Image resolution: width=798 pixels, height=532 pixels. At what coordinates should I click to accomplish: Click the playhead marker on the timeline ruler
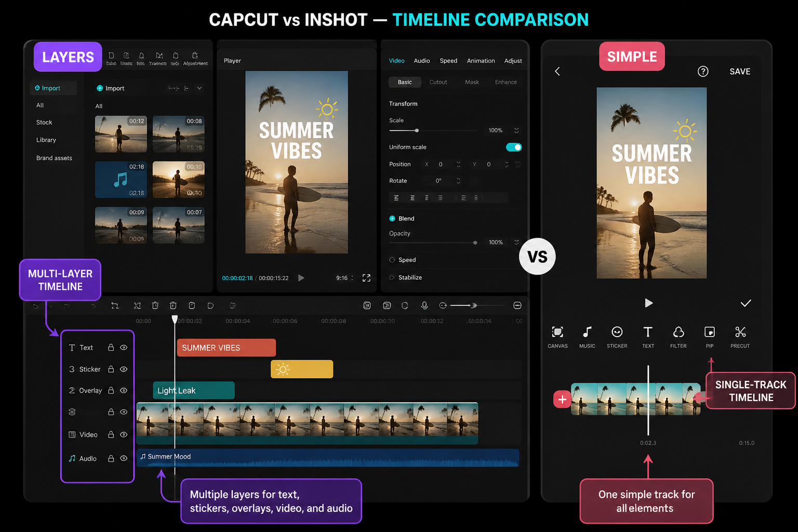(x=175, y=320)
